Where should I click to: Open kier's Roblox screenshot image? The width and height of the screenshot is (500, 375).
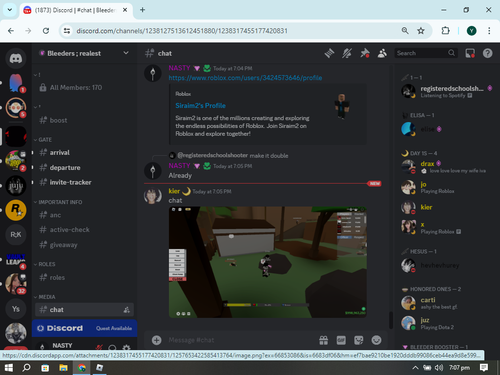268,262
